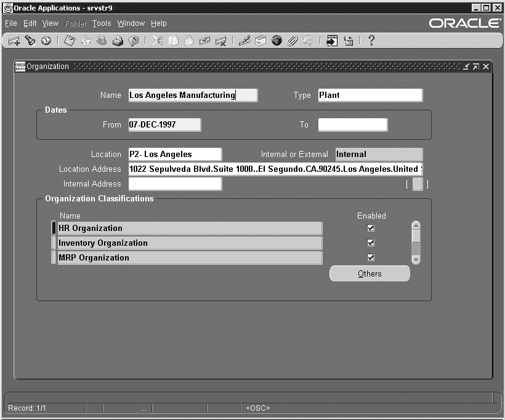
Task: Click the Clear Record eraser icon
Action: coord(205,41)
